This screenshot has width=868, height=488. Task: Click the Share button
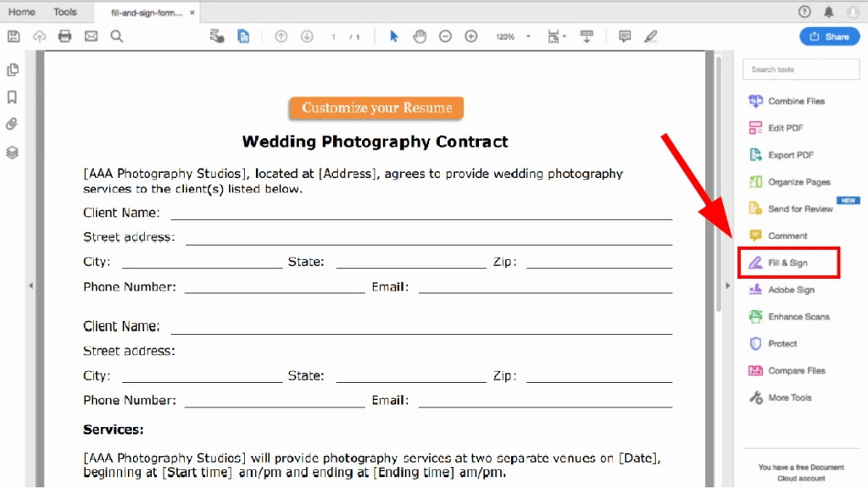tap(829, 36)
